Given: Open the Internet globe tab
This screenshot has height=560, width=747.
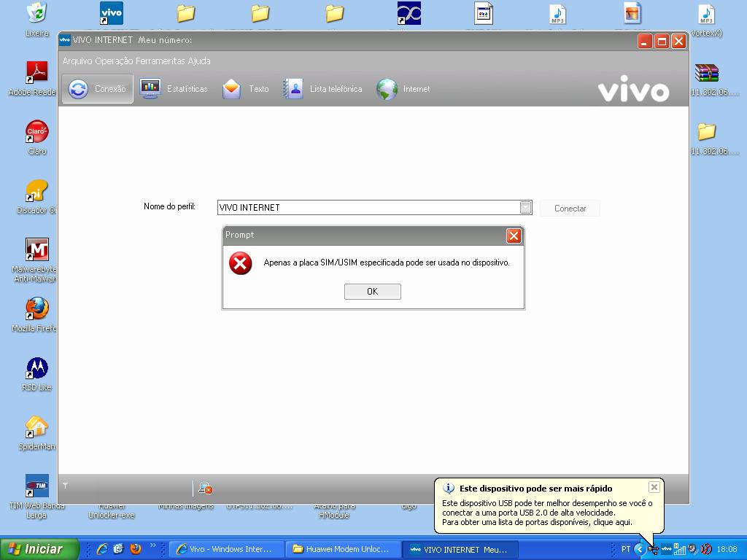Looking at the screenshot, I should [403, 88].
